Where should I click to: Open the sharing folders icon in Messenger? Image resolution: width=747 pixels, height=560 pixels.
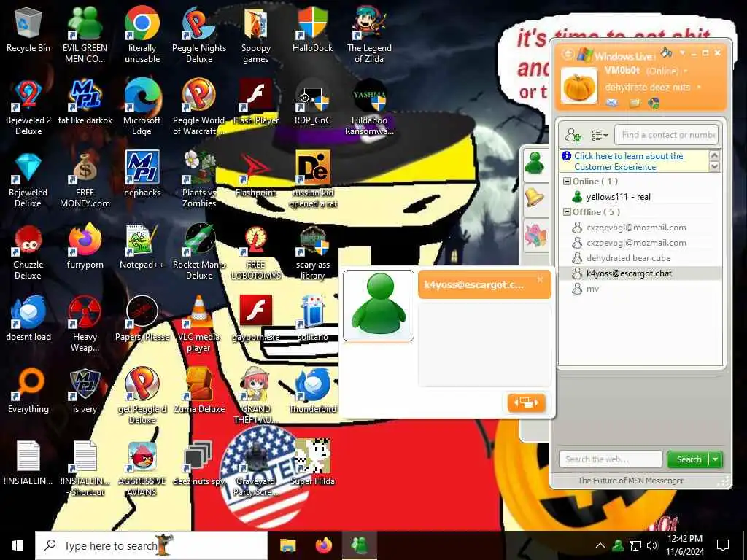tap(634, 102)
